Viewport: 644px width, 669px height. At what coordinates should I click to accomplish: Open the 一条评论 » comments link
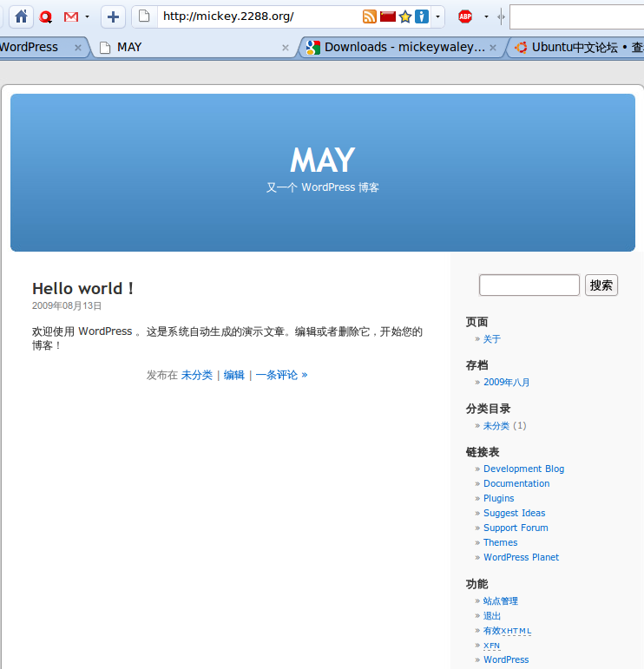281,375
